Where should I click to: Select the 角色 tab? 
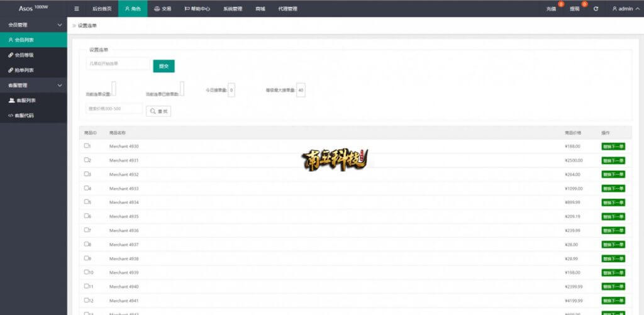coord(133,9)
